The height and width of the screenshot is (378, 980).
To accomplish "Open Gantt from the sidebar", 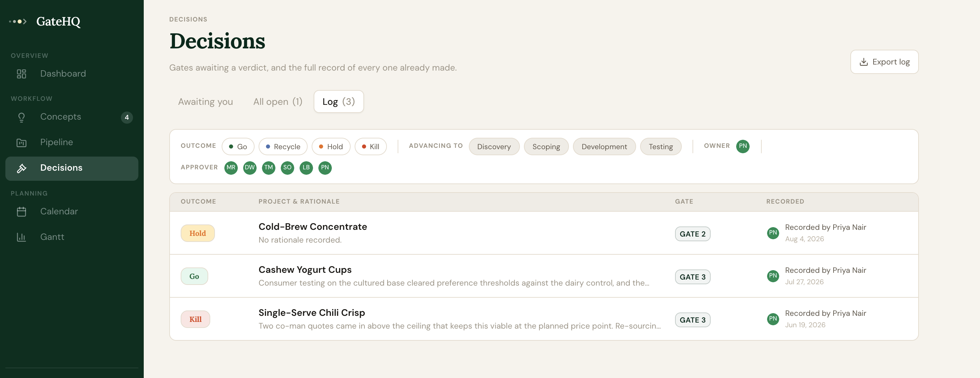I will click(x=72, y=237).
